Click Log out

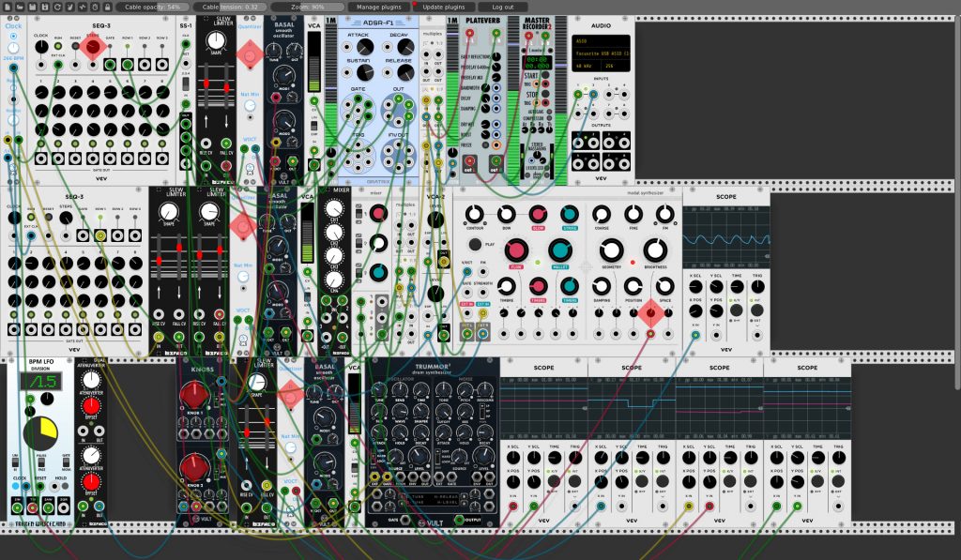click(503, 7)
